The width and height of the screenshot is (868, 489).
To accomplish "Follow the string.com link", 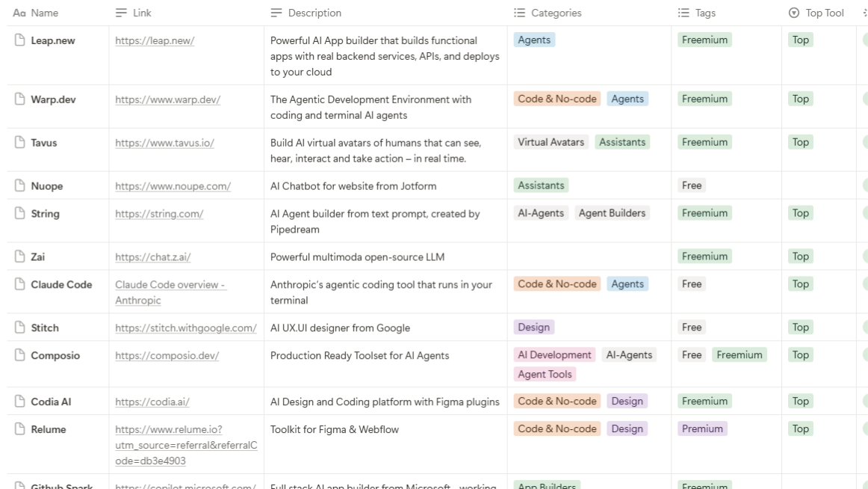I will point(159,214).
